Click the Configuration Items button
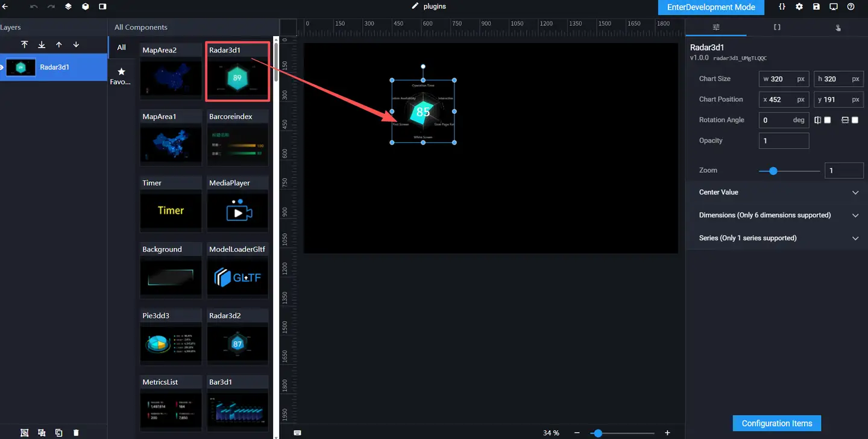 [x=776, y=423]
